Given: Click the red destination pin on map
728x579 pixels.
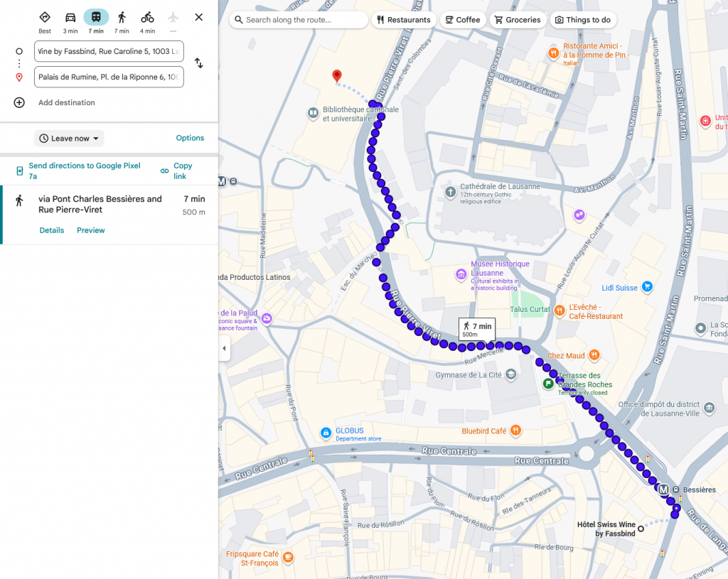Looking at the screenshot, I should (x=337, y=77).
